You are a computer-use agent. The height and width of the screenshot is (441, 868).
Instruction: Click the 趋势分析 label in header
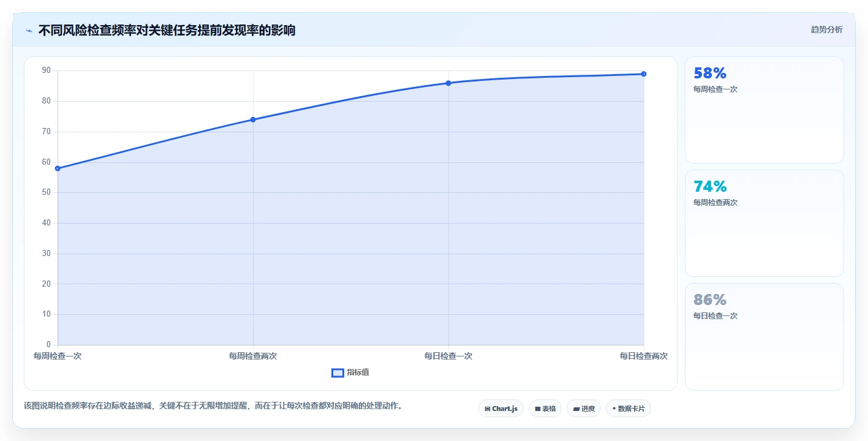click(826, 29)
